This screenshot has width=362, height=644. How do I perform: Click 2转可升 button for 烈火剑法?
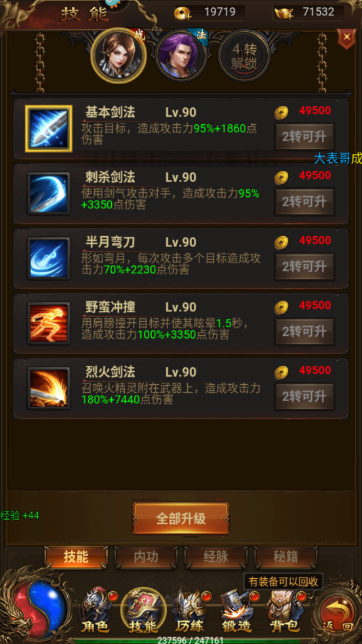coord(304,397)
